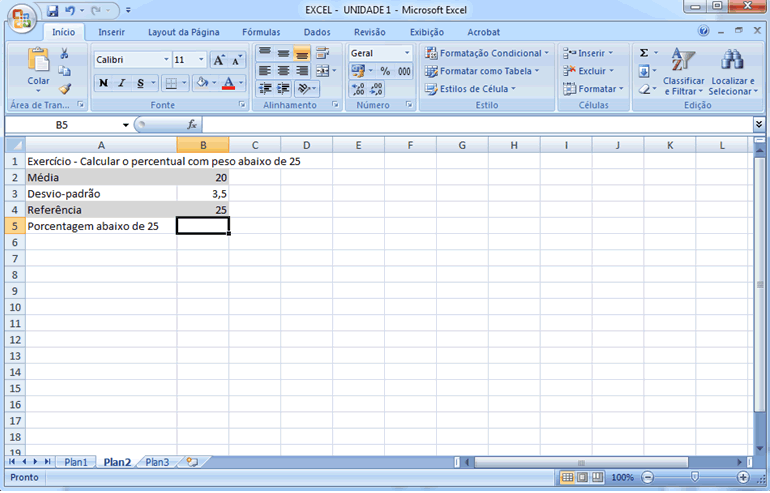Open Formatação Condicional dropdown

coord(487,53)
